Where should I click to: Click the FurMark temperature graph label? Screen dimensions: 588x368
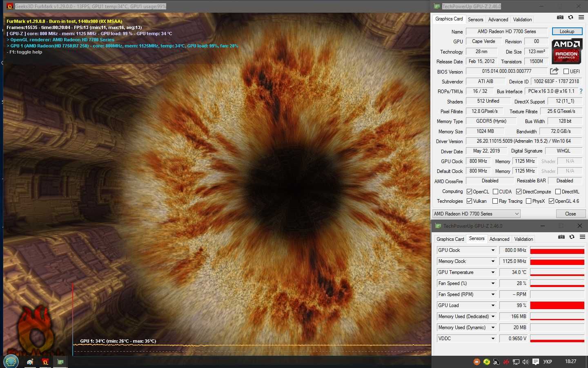click(118, 341)
